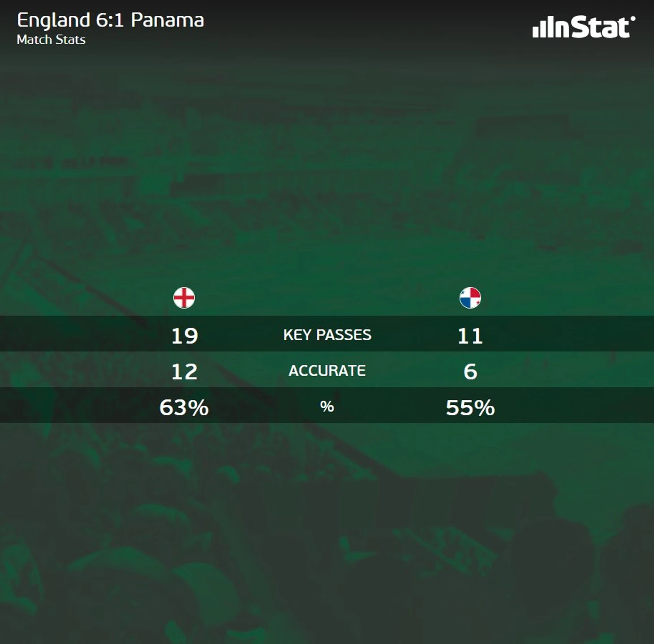Click the England flag icon
The width and height of the screenshot is (654, 644).
point(184,298)
